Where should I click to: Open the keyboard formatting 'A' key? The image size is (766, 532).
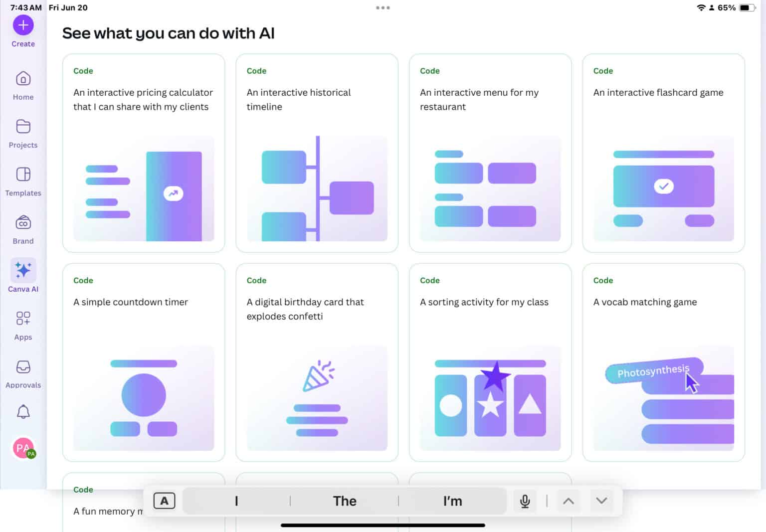(165, 501)
